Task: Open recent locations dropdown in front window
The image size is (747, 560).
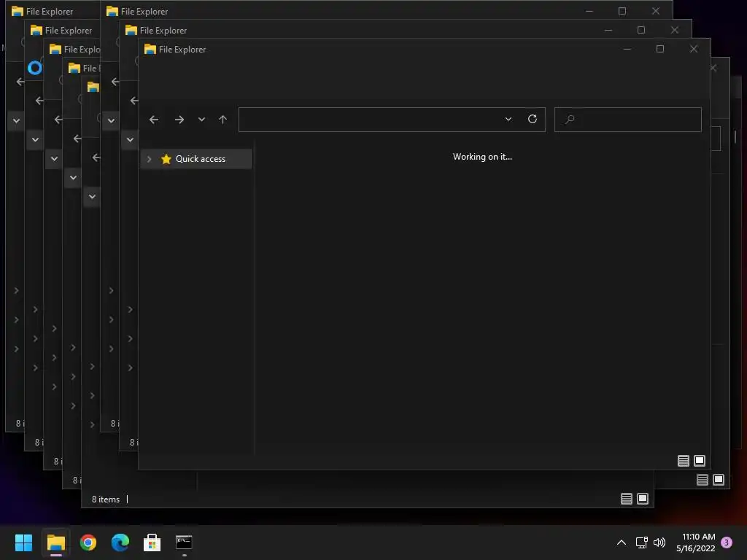Action: pos(201,120)
